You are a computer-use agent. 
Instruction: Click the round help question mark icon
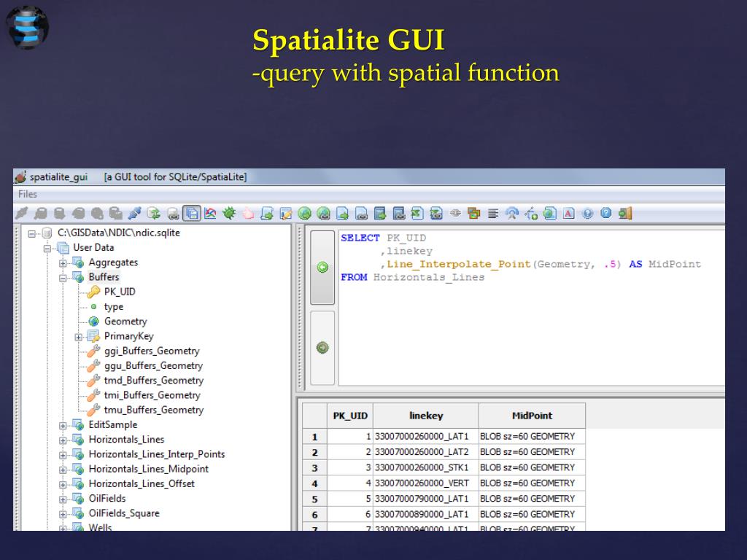(587, 214)
